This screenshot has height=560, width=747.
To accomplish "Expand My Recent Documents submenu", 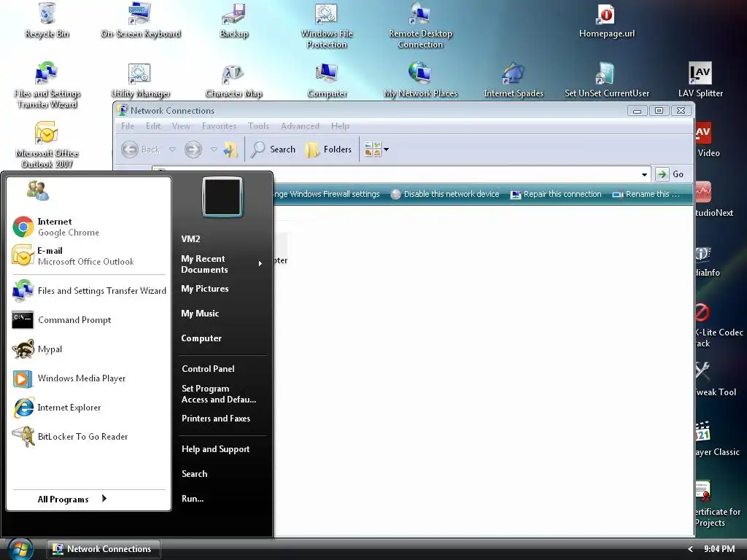I will click(222, 264).
